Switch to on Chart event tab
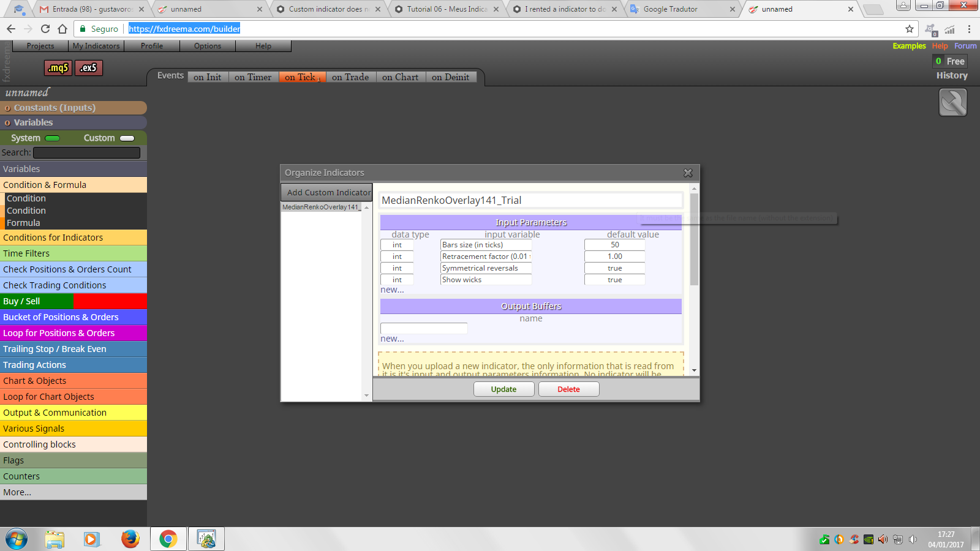The image size is (980, 551). pyautogui.click(x=401, y=77)
